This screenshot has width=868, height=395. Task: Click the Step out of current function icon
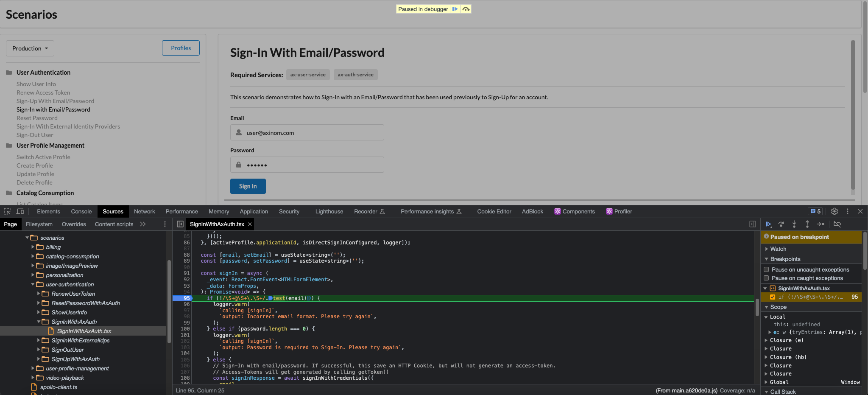coord(807,224)
